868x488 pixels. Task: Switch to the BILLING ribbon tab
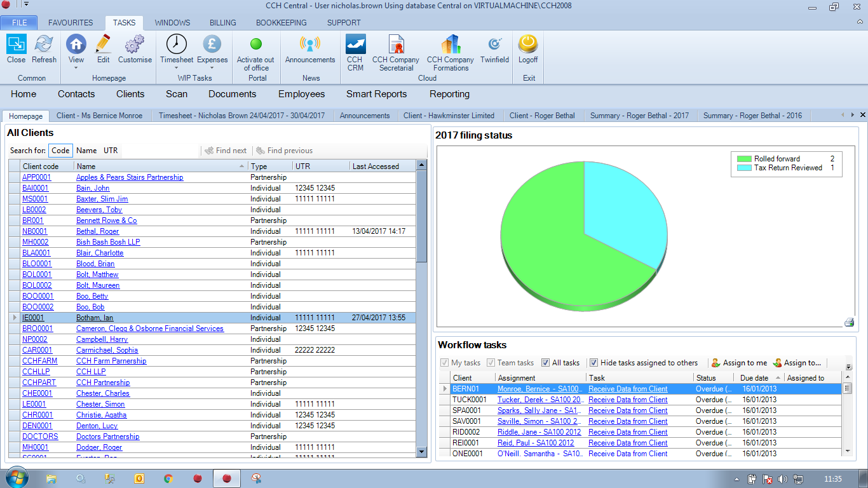pos(222,23)
